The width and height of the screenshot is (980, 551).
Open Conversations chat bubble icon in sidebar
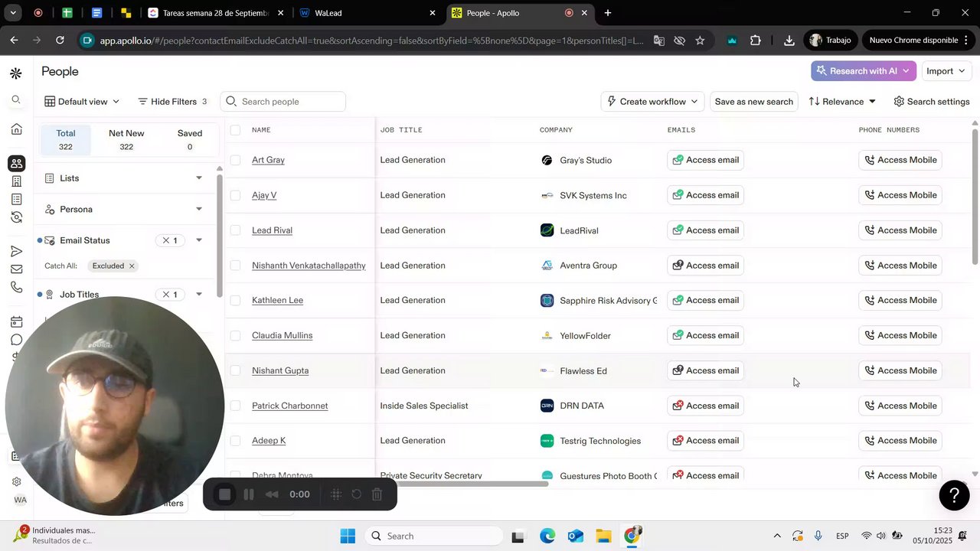click(x=16, y=340)
